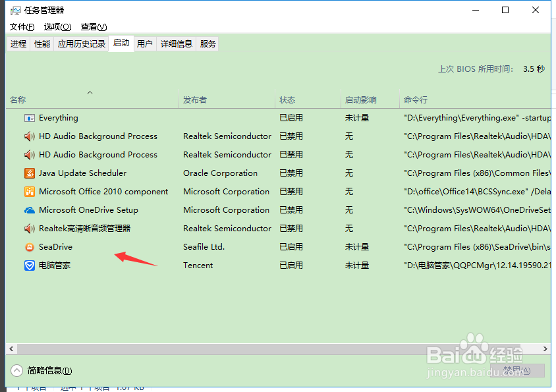
Task: Sort by the 状态 column header
Action: tap(308, 98)
